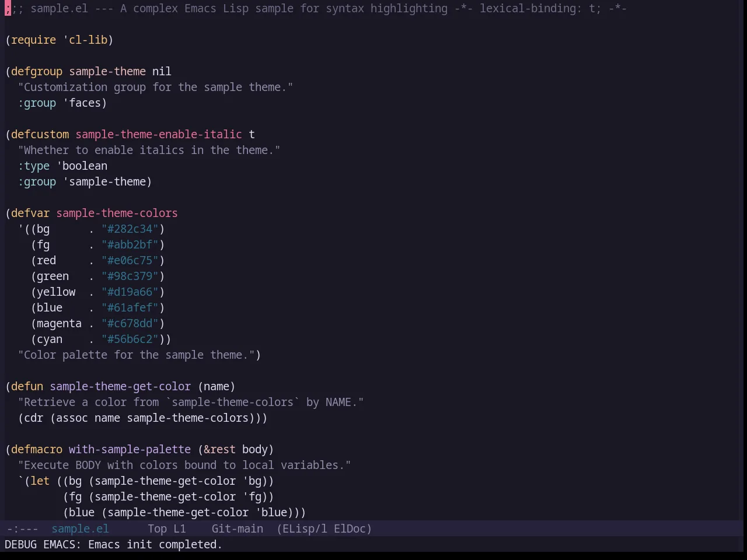This screenshot has height=560, width=747.
Task: Click the sample.el buffer name in mode line
Action: click(80, 528)
